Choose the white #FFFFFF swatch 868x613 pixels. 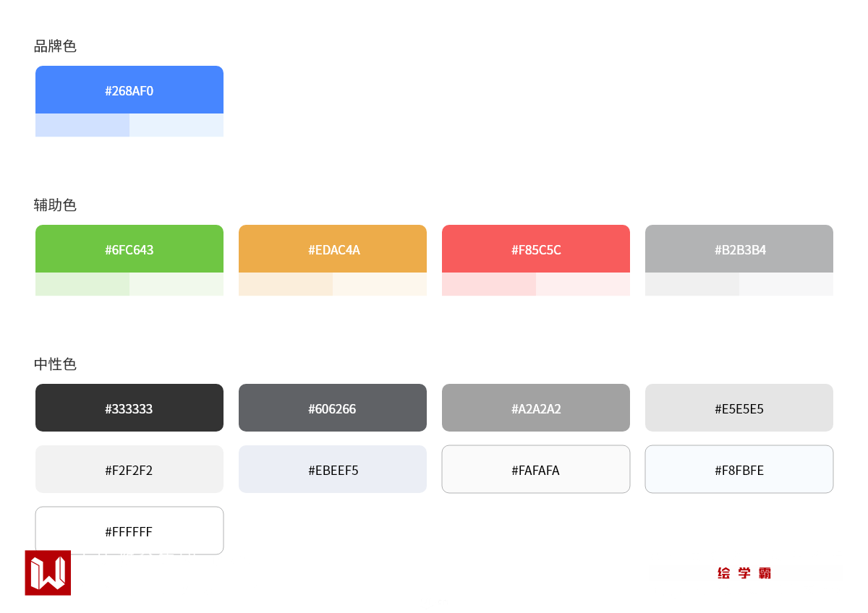click(129, 531)
